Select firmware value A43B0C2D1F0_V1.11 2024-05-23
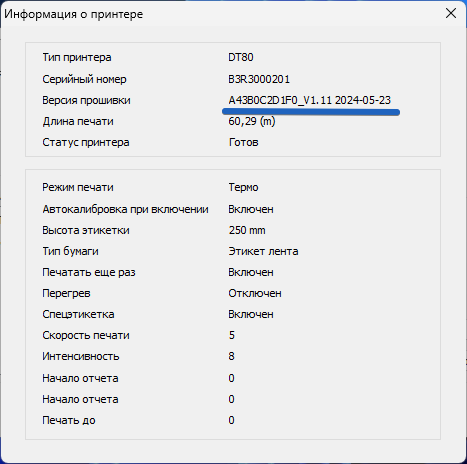The width and height of the screenshot is (467, 464). coord(310,100)
